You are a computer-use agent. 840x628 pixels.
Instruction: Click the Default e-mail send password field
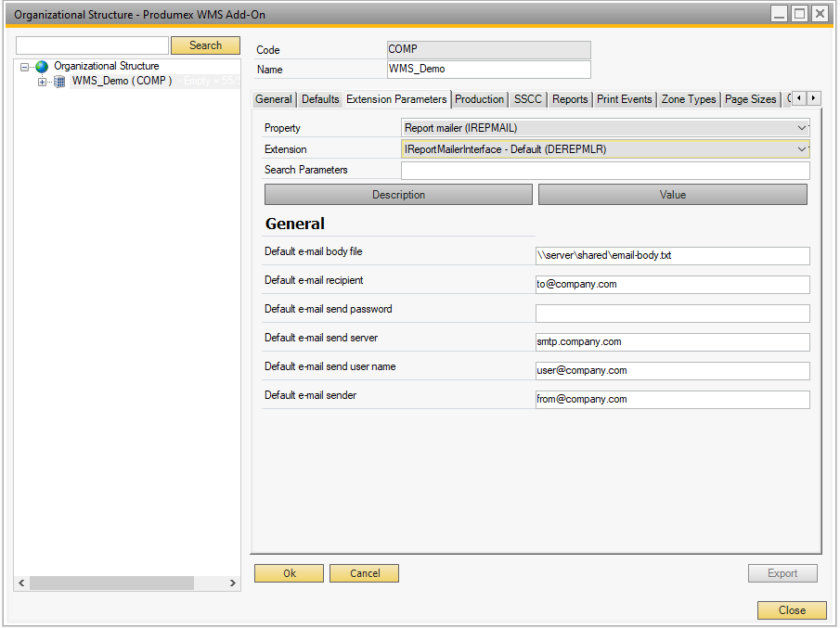(672, 314)
